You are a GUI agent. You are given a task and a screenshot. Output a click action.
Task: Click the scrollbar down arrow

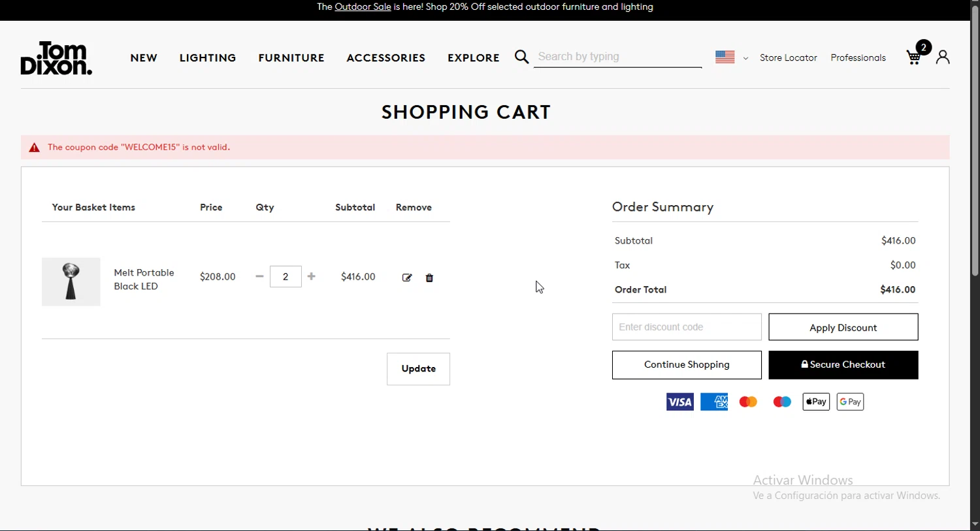(x=975, y=524)
